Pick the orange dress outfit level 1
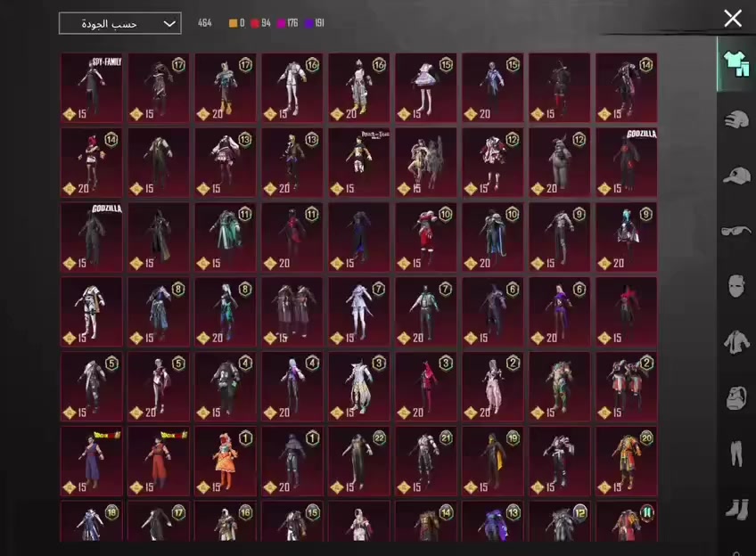The image size is (756, 556). 226,461
